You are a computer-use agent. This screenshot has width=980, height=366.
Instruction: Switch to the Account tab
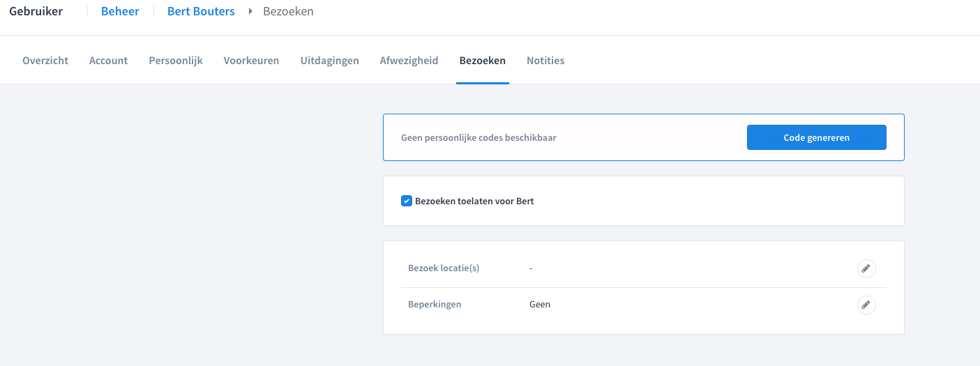coord(108,61)
